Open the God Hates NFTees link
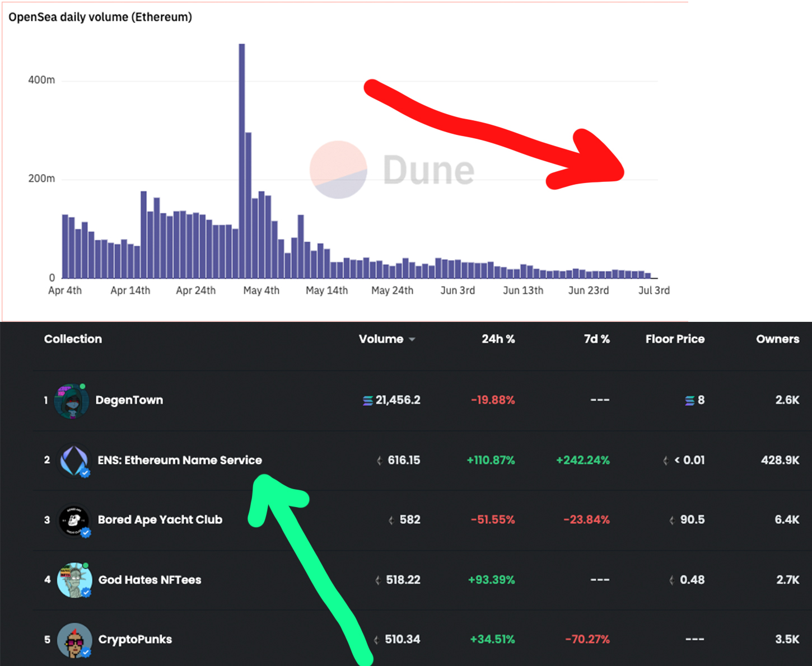 point(150,580)
